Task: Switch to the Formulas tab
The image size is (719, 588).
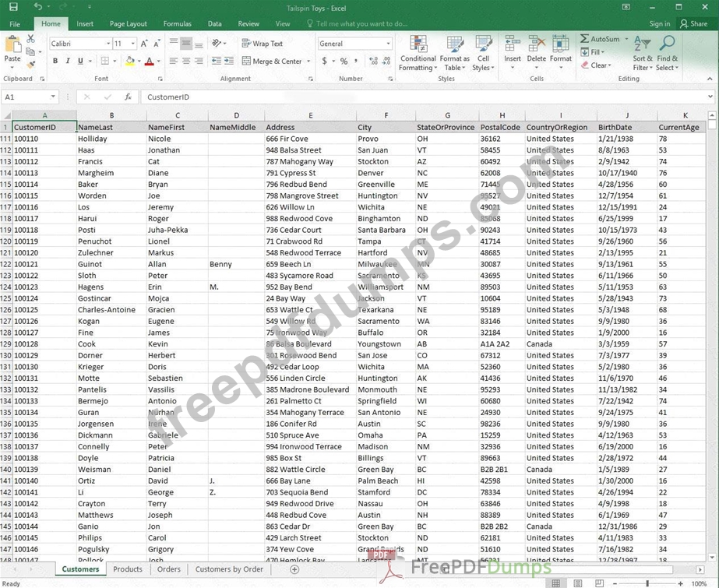Action: tap(178, 24)
